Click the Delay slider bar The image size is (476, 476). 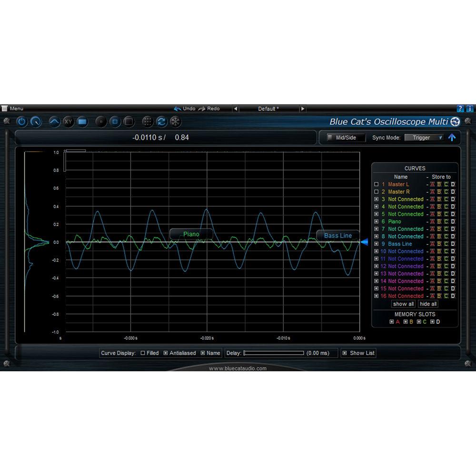coord(274,353)
